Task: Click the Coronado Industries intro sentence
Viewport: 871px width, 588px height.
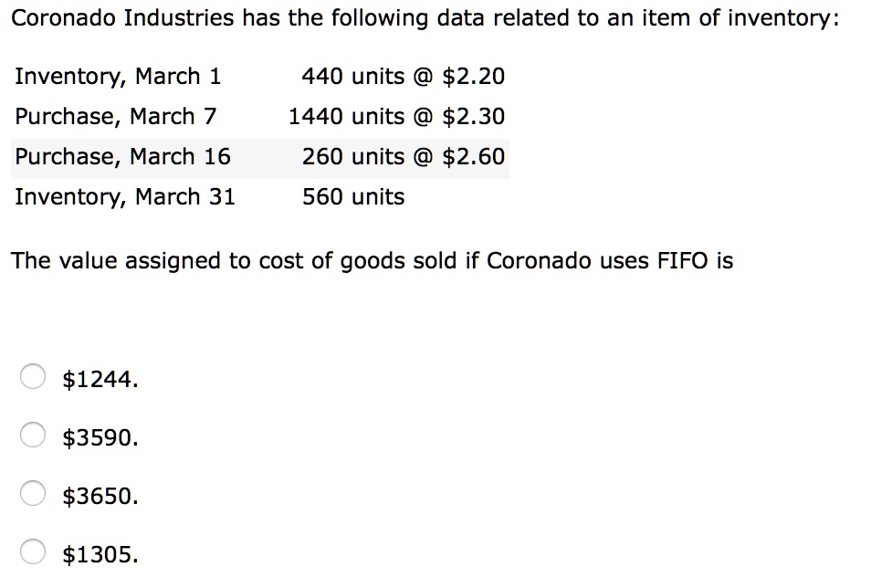Action: (425, 18)
